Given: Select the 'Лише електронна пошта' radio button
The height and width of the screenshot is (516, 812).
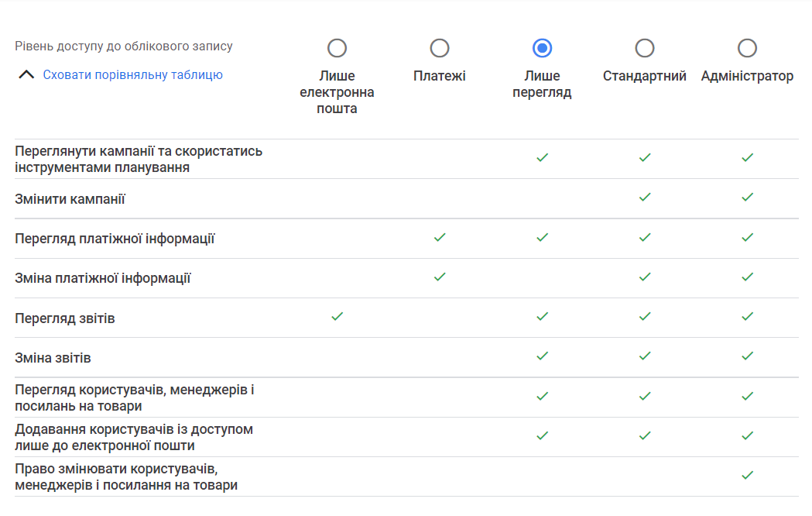Looking at the screenshot, I should [x=337, y=48].
